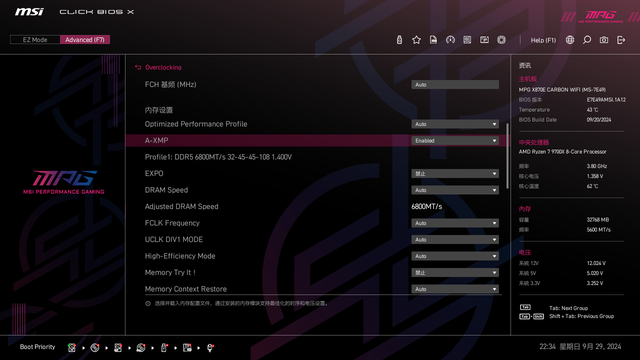Open the A-XMP Enabled dropdown
Image resolution: width=640 pixels, height=360 pixels.
point(455,140)
